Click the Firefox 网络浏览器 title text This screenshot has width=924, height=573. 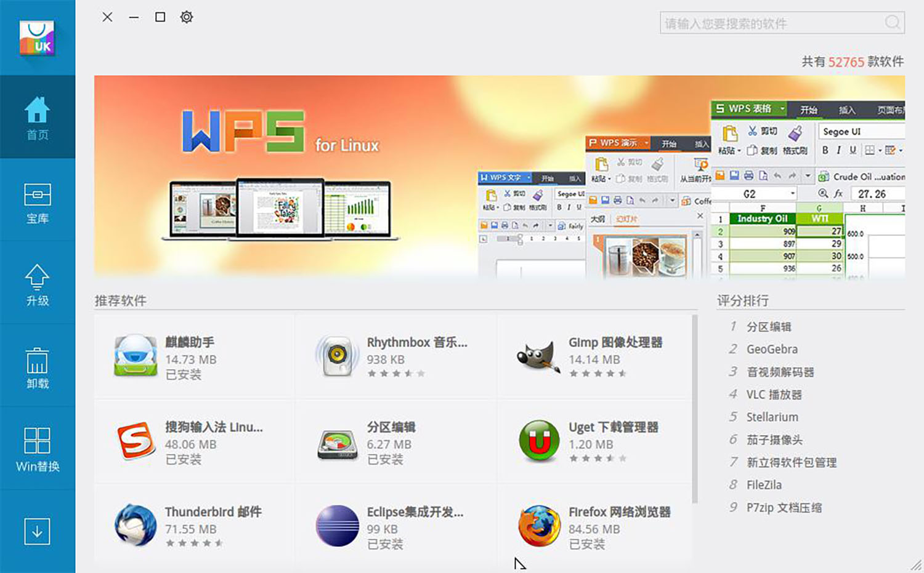(620, 512)
